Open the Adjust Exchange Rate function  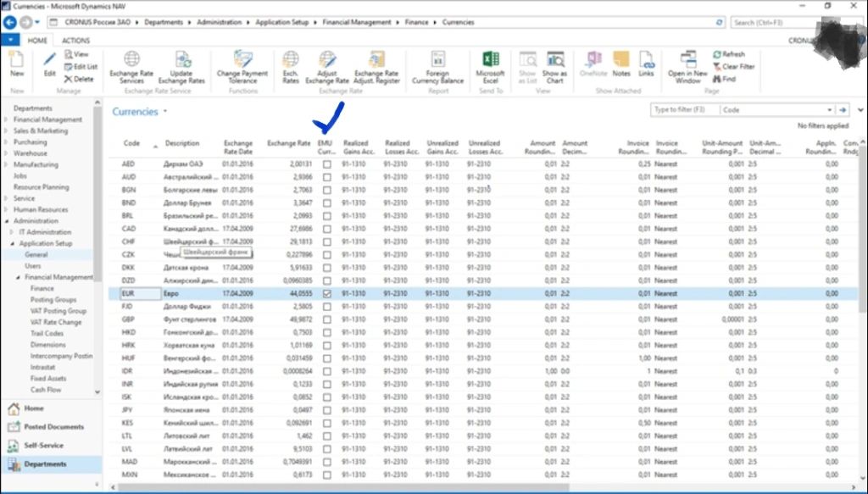327,59
